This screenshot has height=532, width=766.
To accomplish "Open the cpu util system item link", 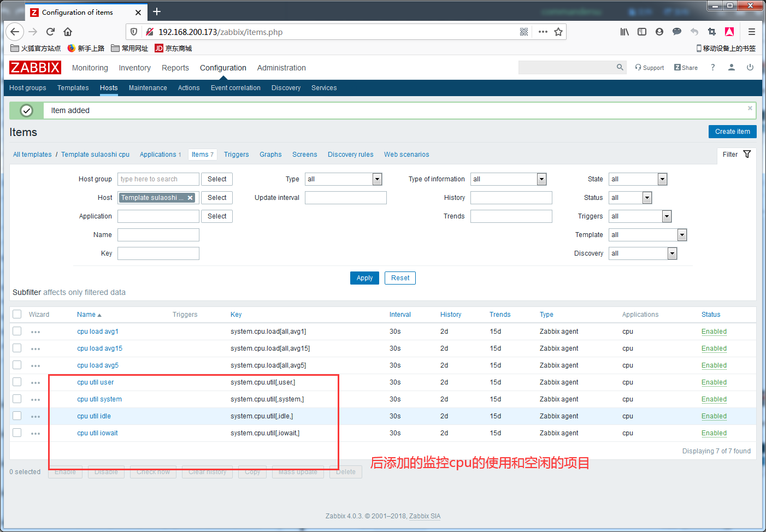I will (99, 399).
